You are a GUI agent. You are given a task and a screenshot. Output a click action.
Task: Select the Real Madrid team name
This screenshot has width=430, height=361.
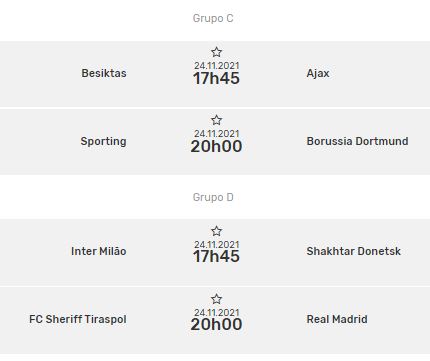(337, 319)
